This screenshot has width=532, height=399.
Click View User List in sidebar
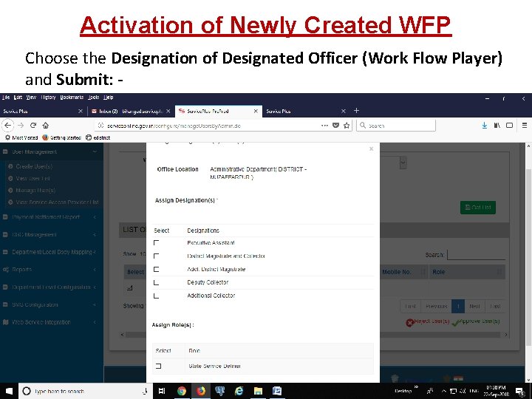pyautogui.click(x=33, y=178)
